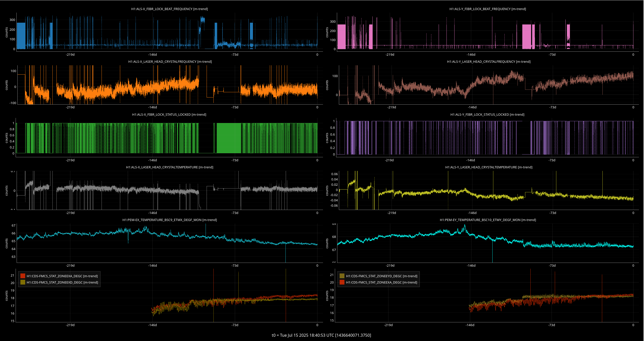Click the H1:ALS-X_FIBR_LOCK_STATUS_LOCKED title
644x341 pixels.
coord(169,114)
